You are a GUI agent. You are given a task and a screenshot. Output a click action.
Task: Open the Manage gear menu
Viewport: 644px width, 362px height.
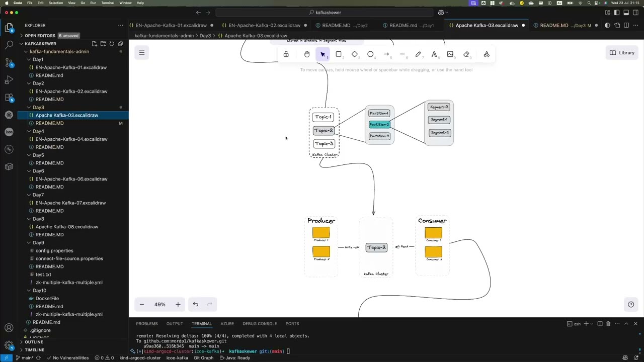click(x=9, y=346)
